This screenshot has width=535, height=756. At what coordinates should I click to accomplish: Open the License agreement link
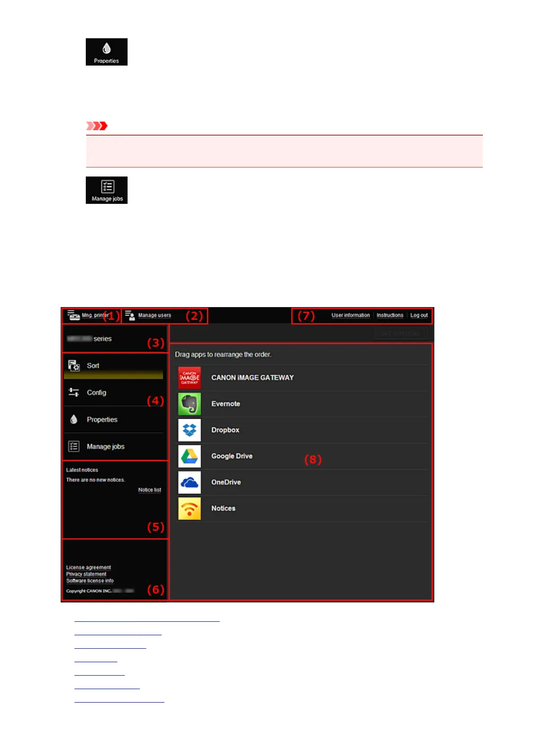click(88, 567)
